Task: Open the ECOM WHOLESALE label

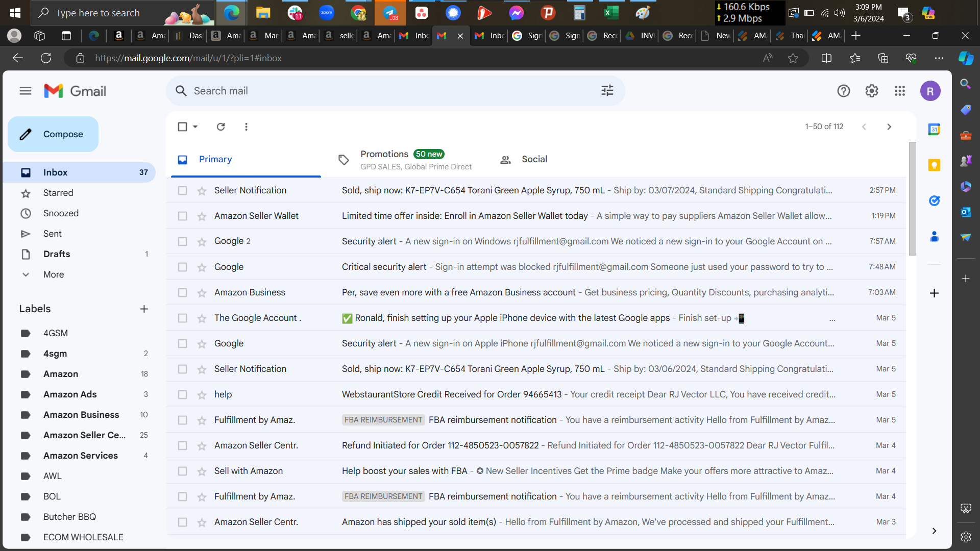Action: point(79,537)
